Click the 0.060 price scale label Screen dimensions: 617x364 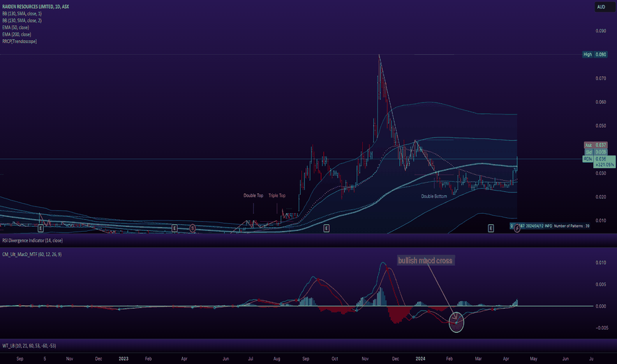[x=600, y=102]
